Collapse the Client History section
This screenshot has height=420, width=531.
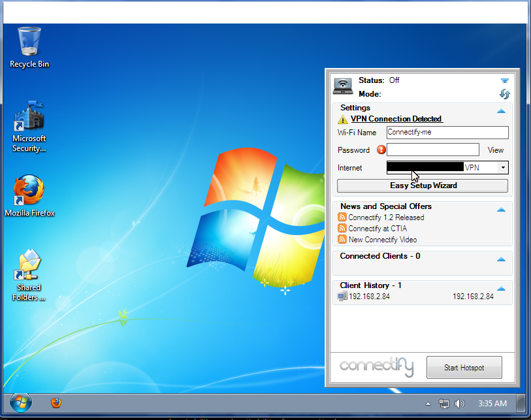[x=501, y=289]
